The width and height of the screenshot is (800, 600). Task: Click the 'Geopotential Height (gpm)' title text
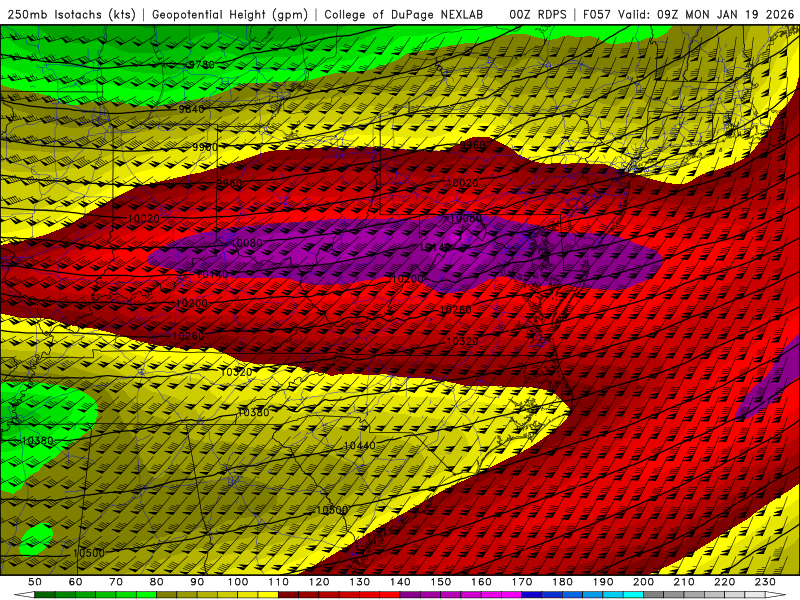[x=230, y=14]
